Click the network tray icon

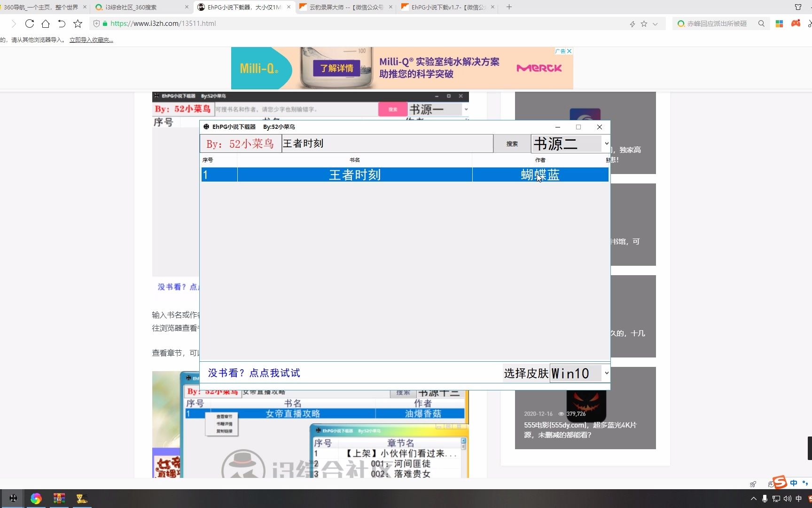776,499
